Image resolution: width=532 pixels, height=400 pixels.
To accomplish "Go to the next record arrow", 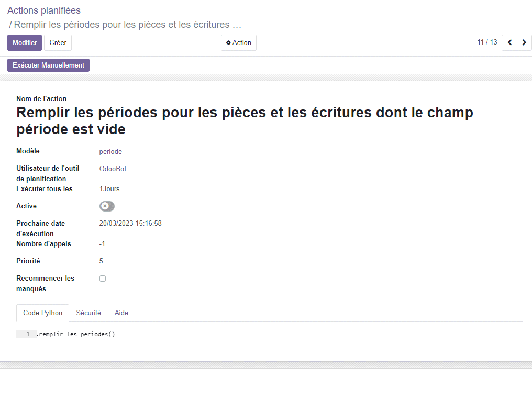I will point(524,42).
